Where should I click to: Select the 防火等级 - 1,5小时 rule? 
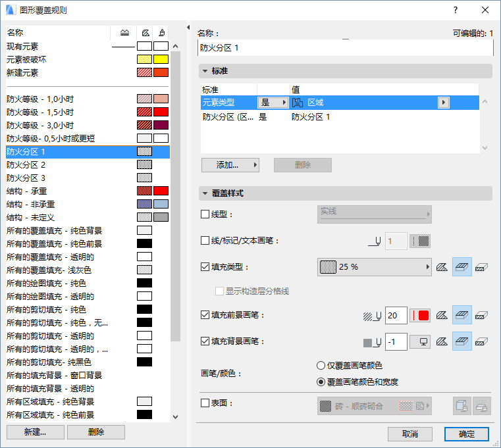pyautogui.click(x=88, y=112)
